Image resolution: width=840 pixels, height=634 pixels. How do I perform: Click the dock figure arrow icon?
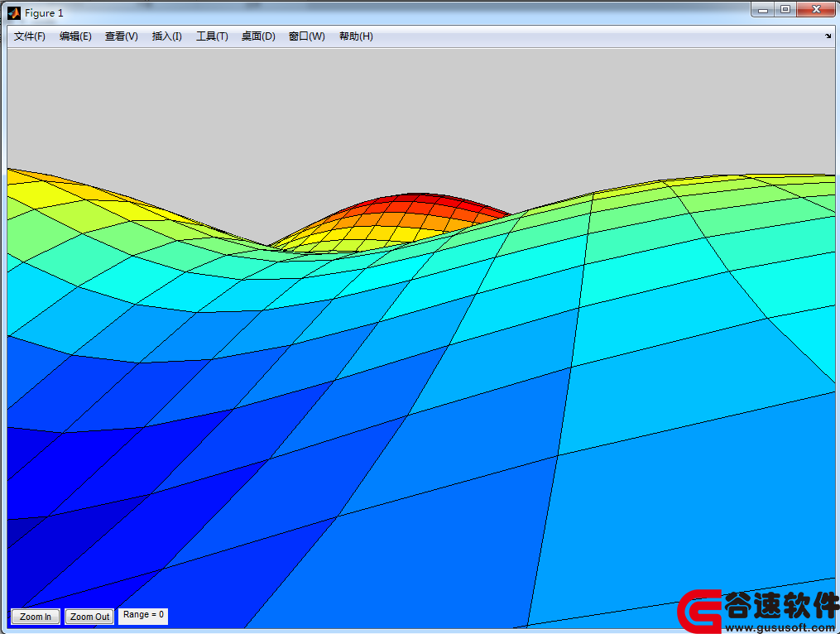pyautogui.click(x=828, y=36)
